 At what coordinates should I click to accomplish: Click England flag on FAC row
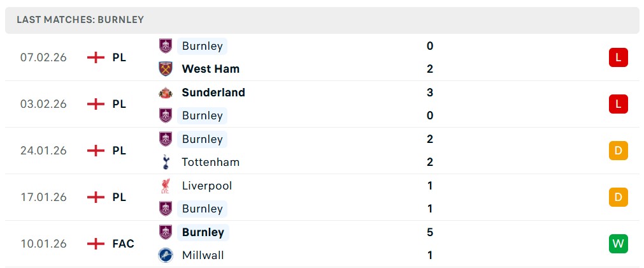point(96,244)
